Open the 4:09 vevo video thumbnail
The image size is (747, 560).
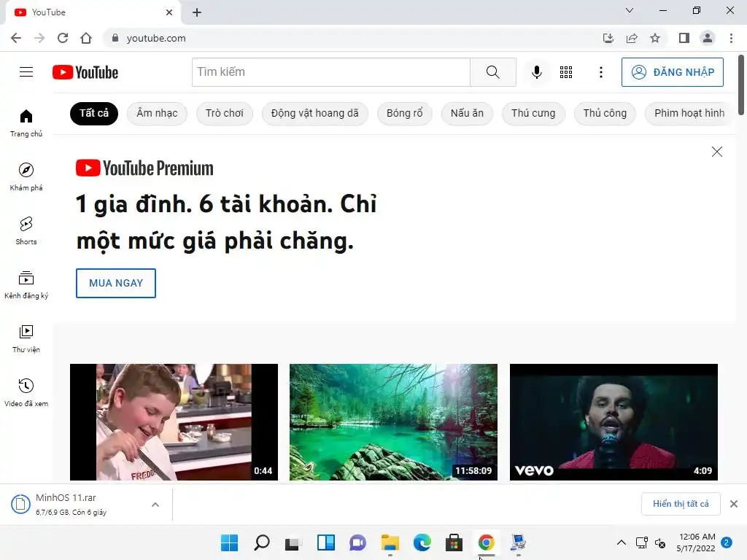pos(614,422)
